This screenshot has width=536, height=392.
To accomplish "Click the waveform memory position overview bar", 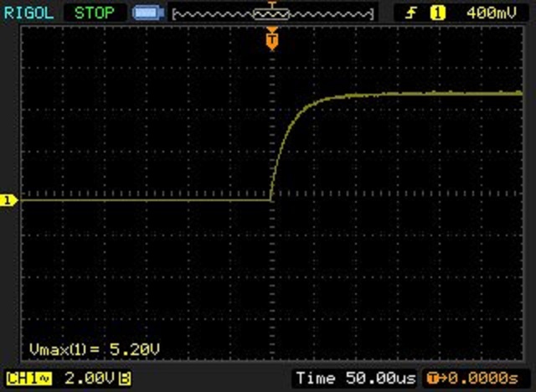I will [273, 13].
